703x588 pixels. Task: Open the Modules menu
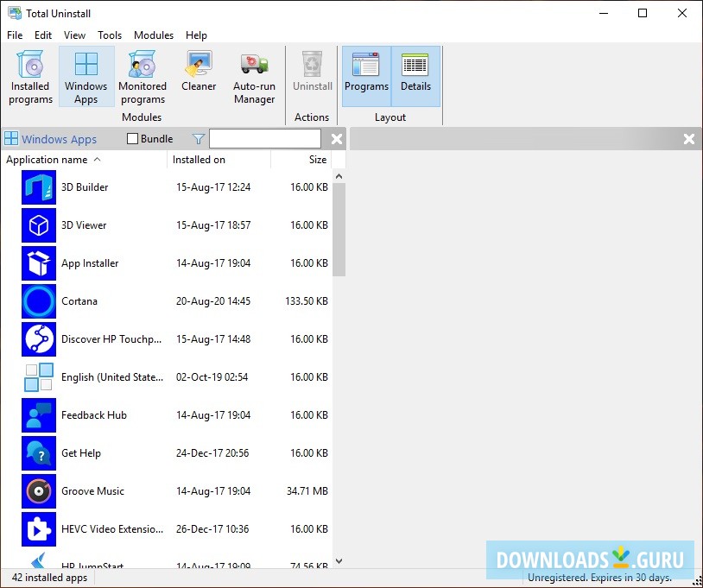click(x=154, y=35)
